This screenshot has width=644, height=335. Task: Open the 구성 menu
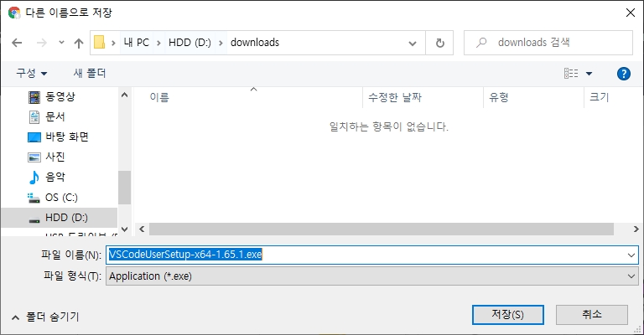tap(32, 74)
